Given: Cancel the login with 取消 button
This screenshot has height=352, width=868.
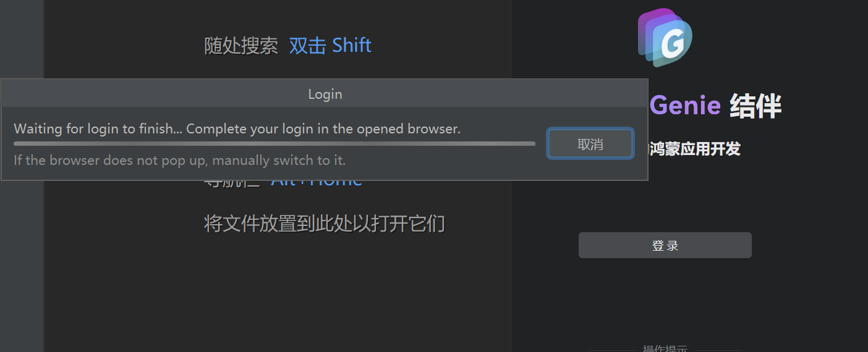Looking at the screenshot, I should [590, 144].
